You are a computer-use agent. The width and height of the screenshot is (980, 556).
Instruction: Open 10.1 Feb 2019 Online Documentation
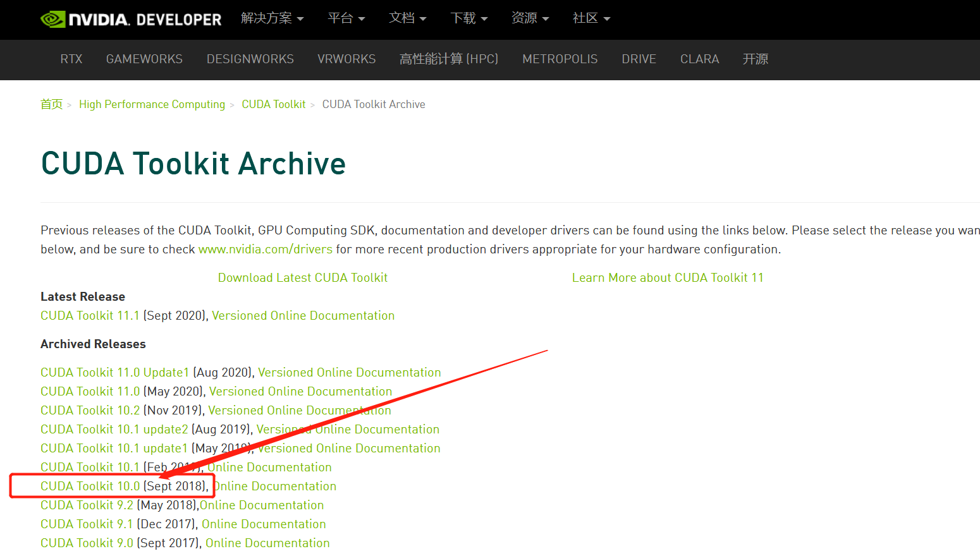click(x=269, y=467)
